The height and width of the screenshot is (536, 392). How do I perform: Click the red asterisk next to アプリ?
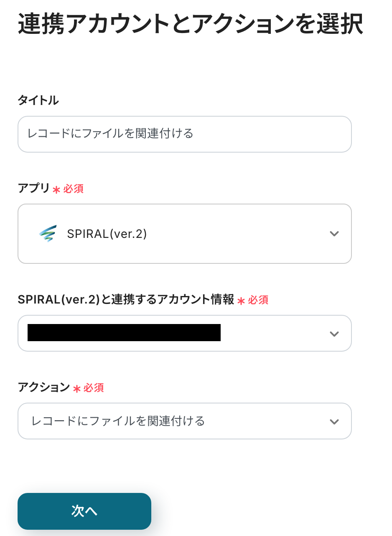56,189
